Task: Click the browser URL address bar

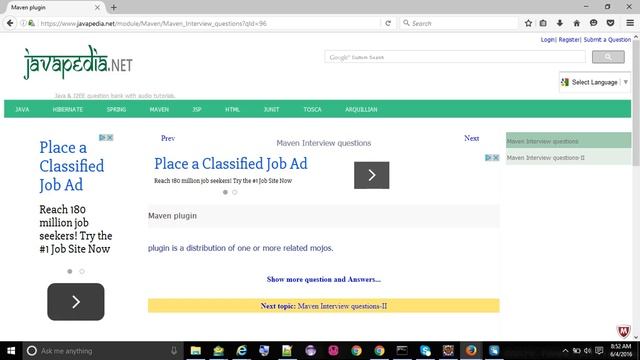Action: [208, 23]
